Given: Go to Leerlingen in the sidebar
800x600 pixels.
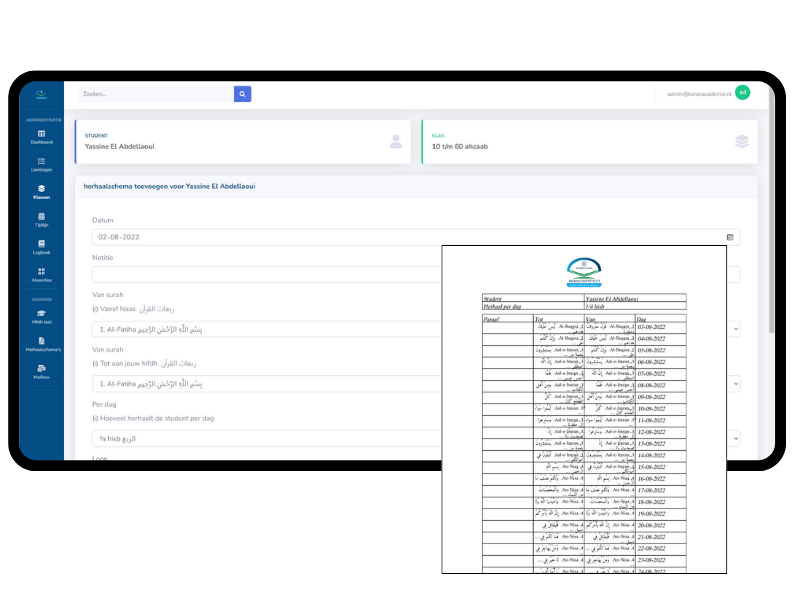Looking at the screenshot, I should coord(41,164).
